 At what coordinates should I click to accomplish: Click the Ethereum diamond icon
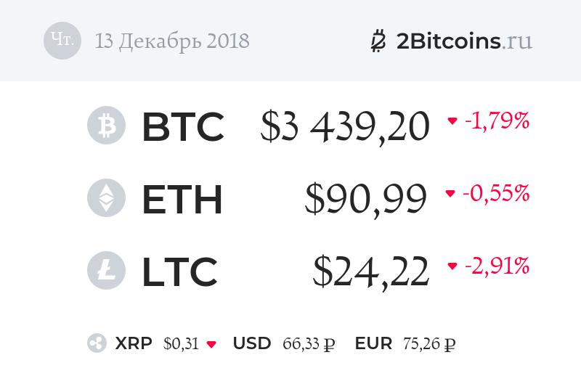click(x=106, y=199)
